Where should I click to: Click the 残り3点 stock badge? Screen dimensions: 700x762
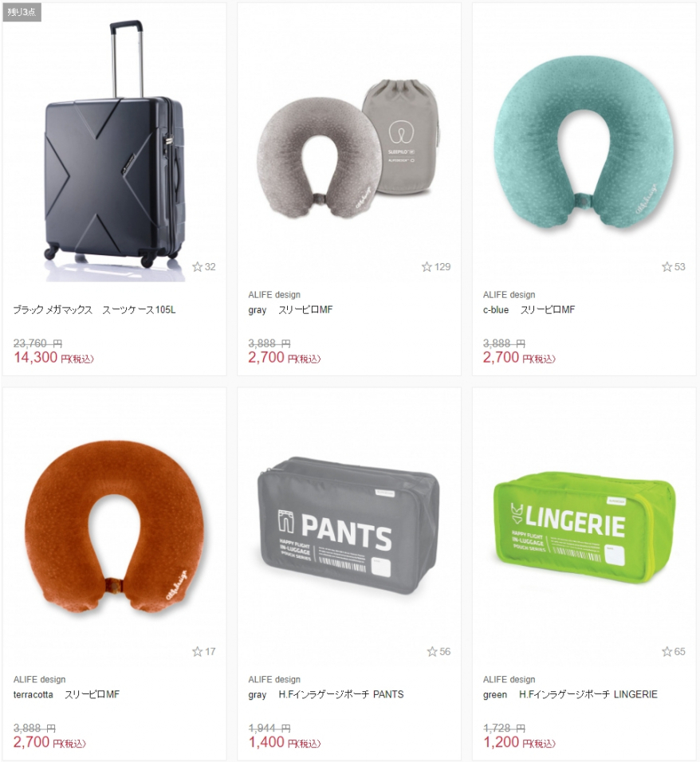click(22, 12)
